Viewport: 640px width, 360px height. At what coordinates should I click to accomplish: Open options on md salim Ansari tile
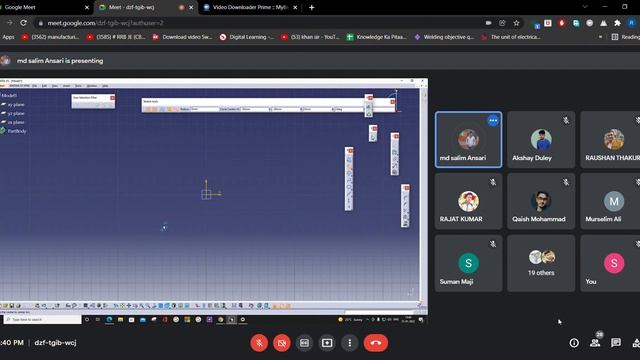click(x=493, y=120)
